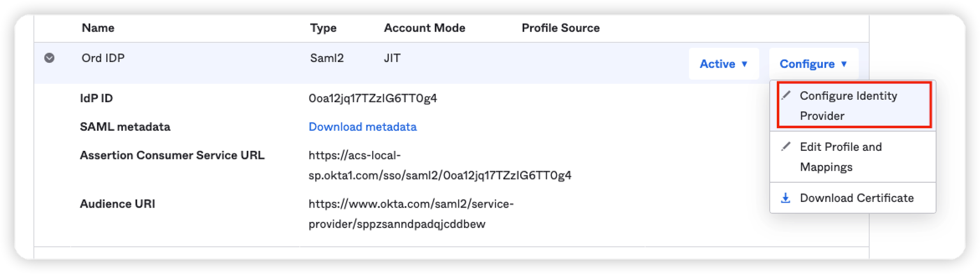Screen dimensions: 980x274
Task: Click the Type column header
Action: tap(323, 28)
